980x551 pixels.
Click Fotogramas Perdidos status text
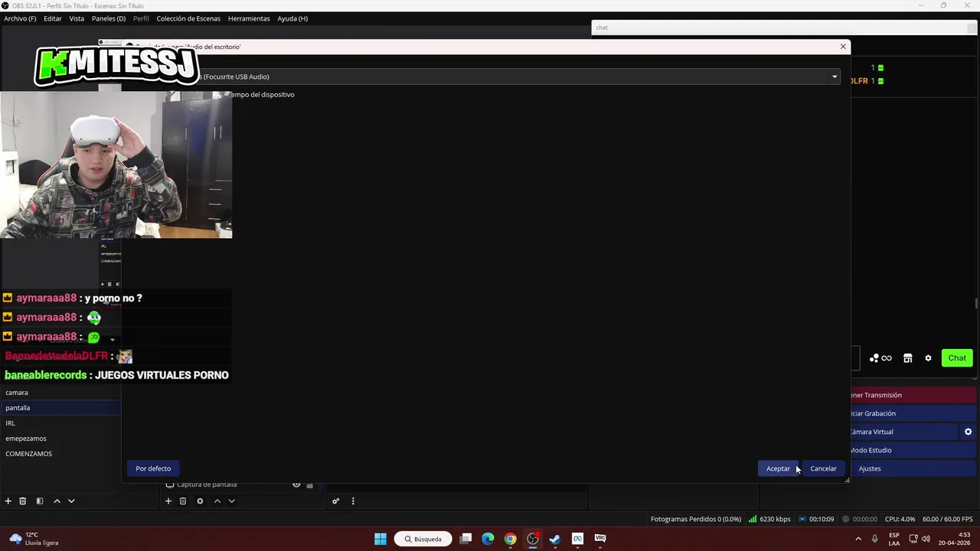(696, 519)
